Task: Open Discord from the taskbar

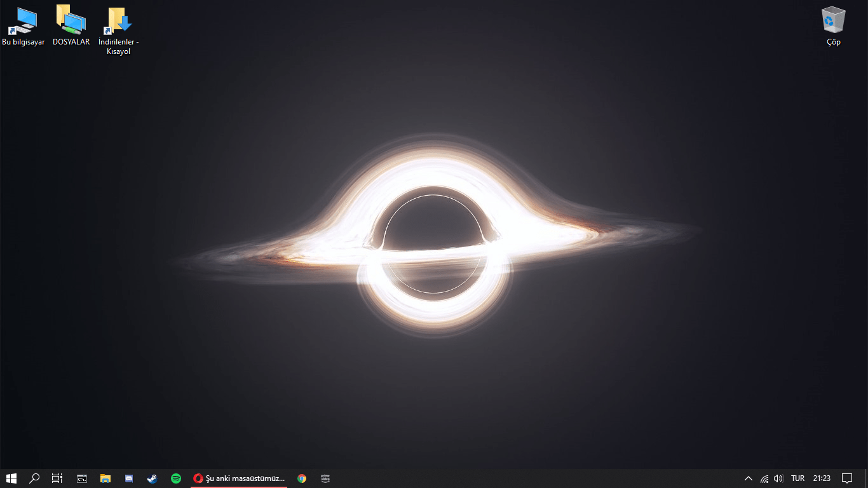Action: [129, 478]
